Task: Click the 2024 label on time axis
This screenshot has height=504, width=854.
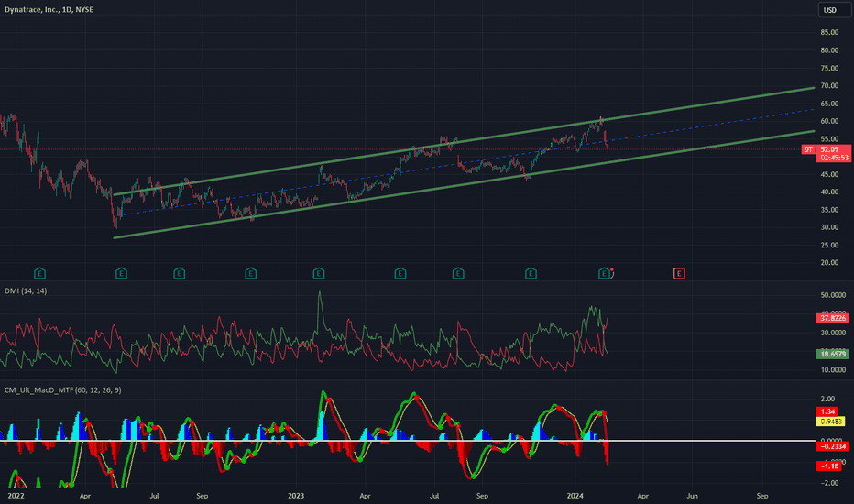Action: point(575,496)
